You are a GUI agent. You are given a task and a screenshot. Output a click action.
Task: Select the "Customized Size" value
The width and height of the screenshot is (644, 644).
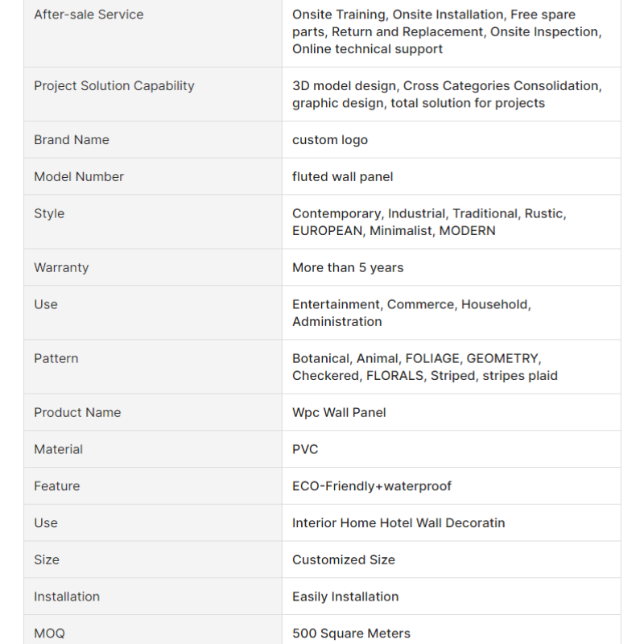(x=343, y=559)
